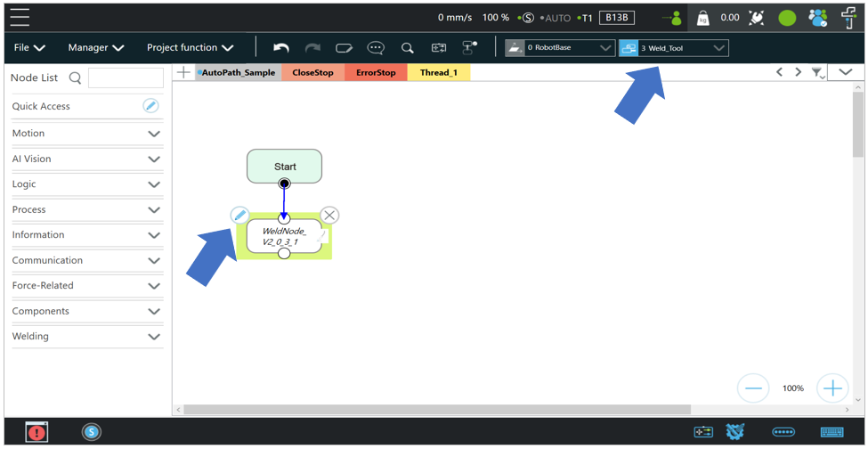This screenshot has height=449, width=868.
Task: Open the virtual keyboard icon
Action: tap(831, 432)
